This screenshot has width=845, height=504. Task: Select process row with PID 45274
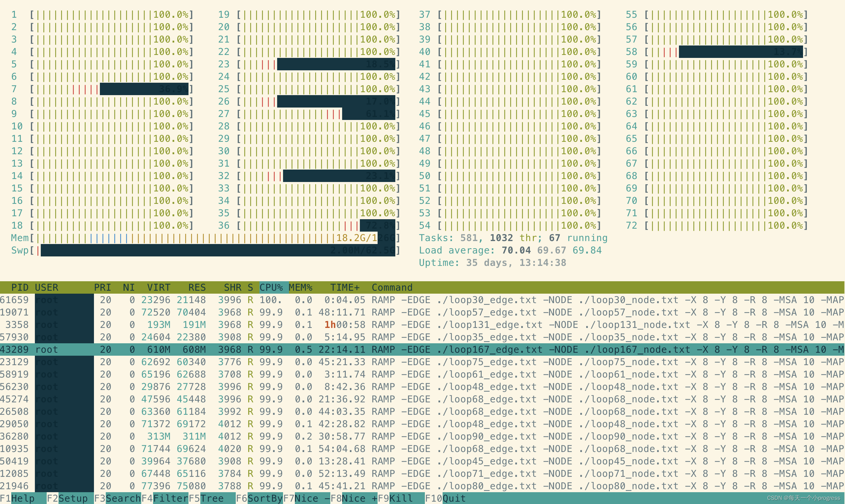[422, 399]
